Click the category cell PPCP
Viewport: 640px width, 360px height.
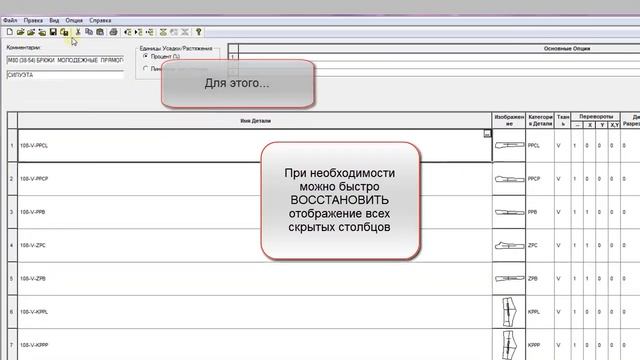[x=540, y=179]
